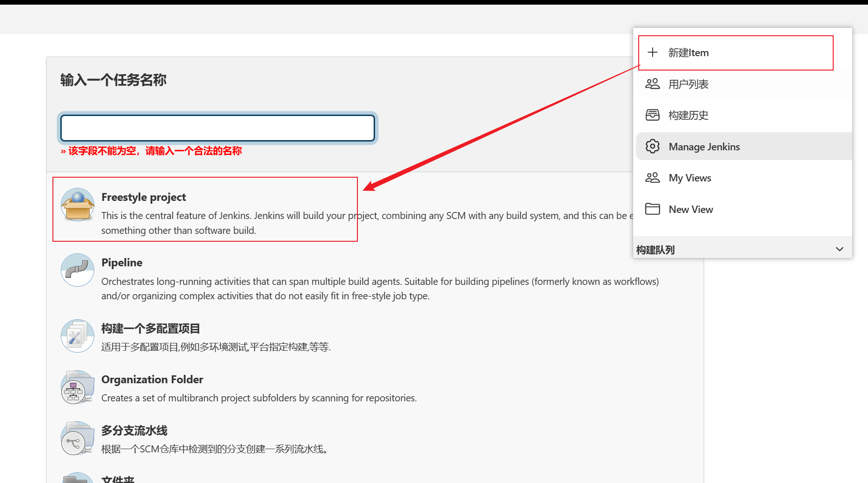
Task: Select the 构建一个多配置项目 title
Action: [x=150, y=328]
